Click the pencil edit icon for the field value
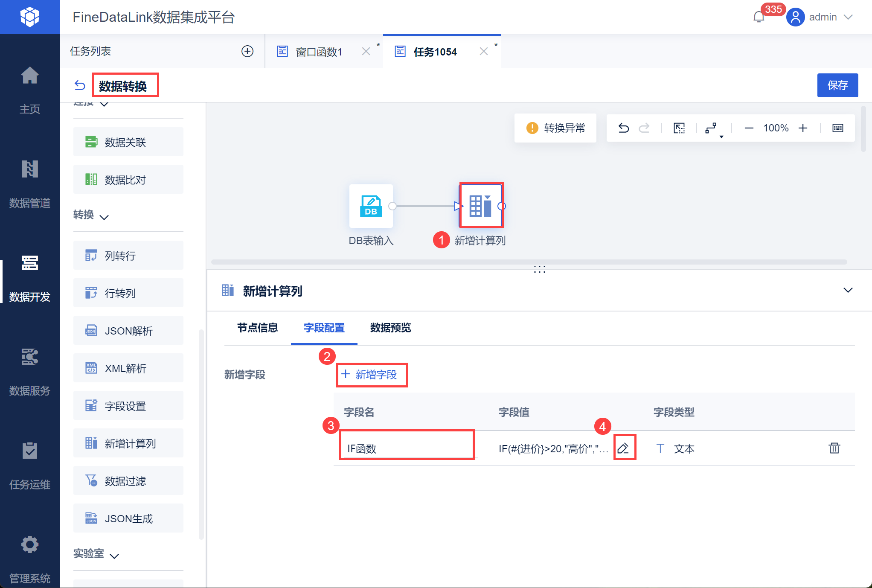This screenshot has height=588, width=872. pyautogui.click(x=623, y=448)
